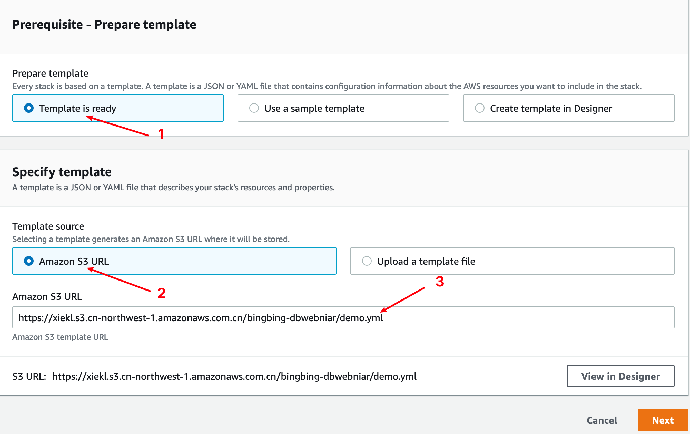Click the read-only S3 URL summary at bottom
690x434 pixels.
234,377
